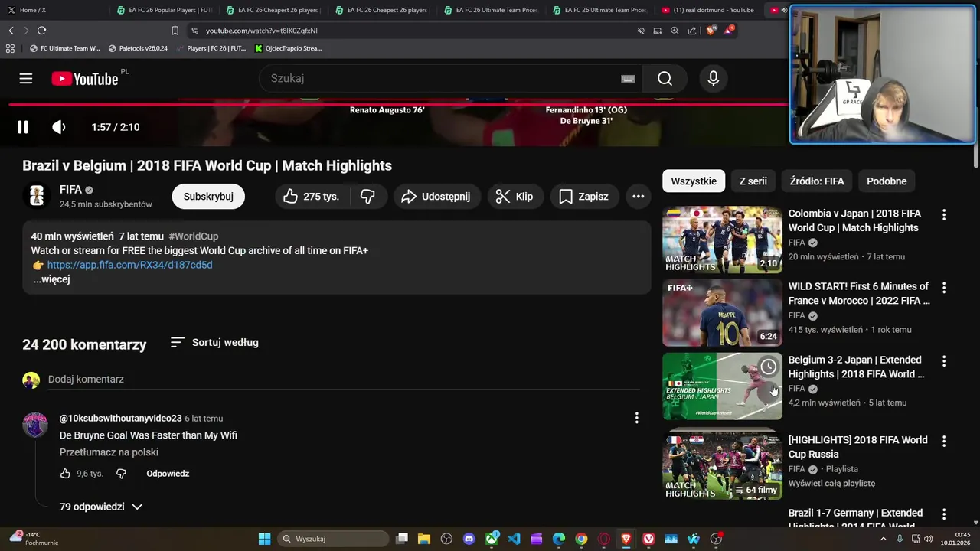Open the @10ksubswithoutanyvideo23 commenter profile
This screenshot has height=551, width=980.
coord(121,419)
